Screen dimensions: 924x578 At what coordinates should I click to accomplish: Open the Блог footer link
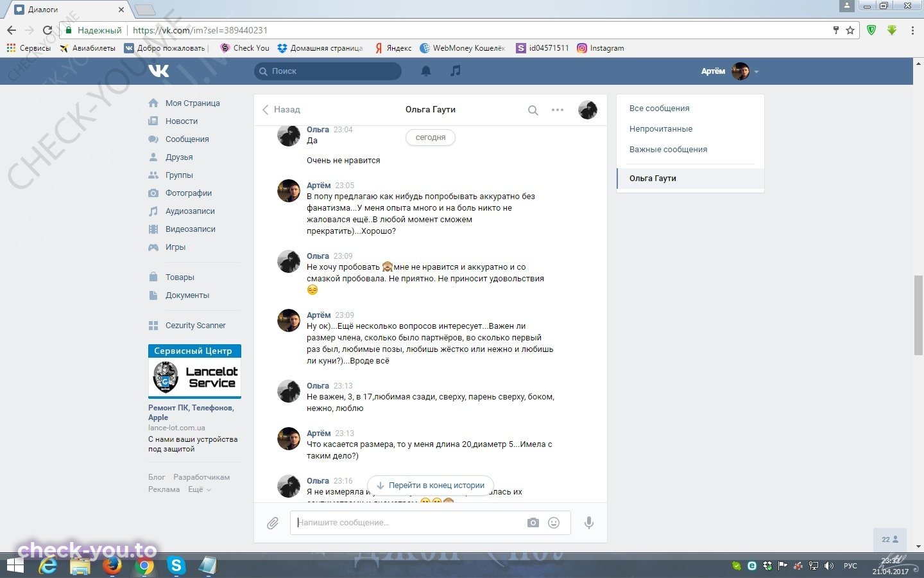coord(157,477)
